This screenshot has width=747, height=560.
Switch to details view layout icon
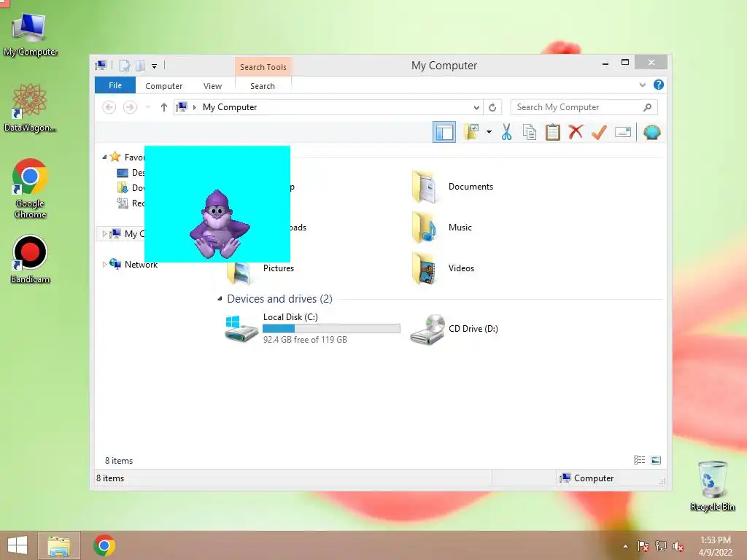639,460
